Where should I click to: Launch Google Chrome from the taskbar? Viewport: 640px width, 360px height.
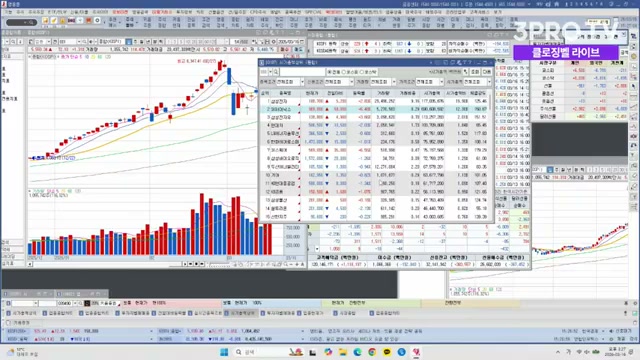pos(372,352)
